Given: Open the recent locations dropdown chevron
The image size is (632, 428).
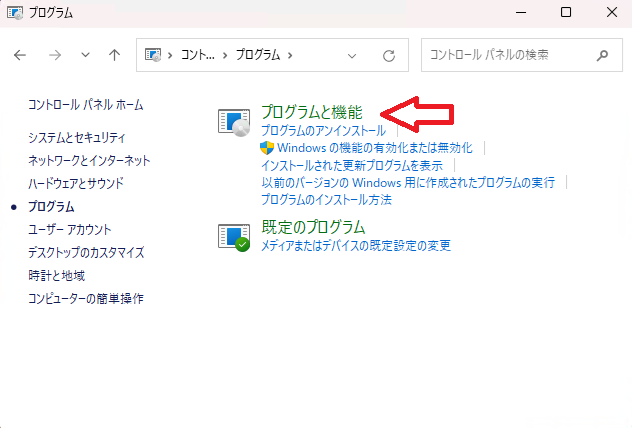Looking at the screenshot, I should (85, 55).
